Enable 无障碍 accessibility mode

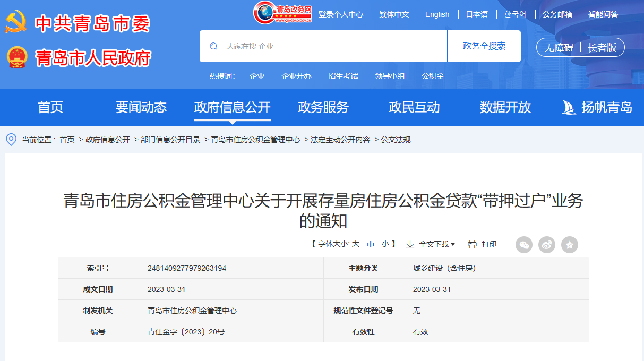point(559,48)
